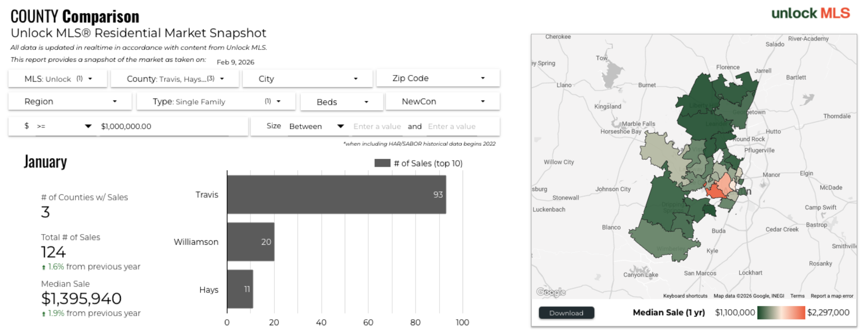Open the map Terms link

797,296
